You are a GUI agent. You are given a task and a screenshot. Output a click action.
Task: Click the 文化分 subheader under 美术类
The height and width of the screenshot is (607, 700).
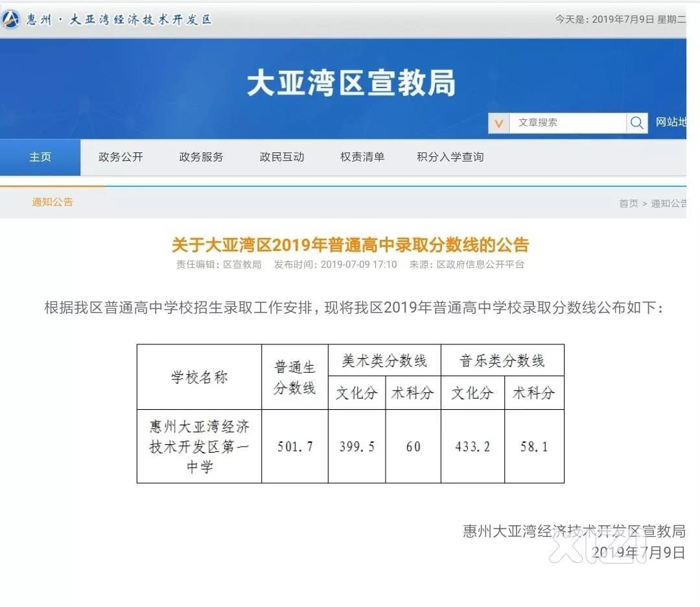356,392
